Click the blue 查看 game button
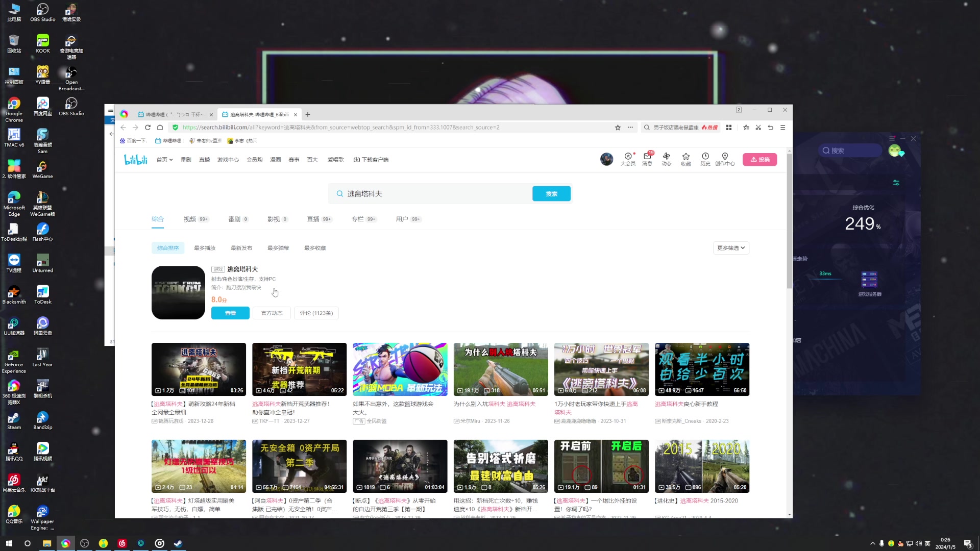Viewport: 980px width, 551px height. 230,313
